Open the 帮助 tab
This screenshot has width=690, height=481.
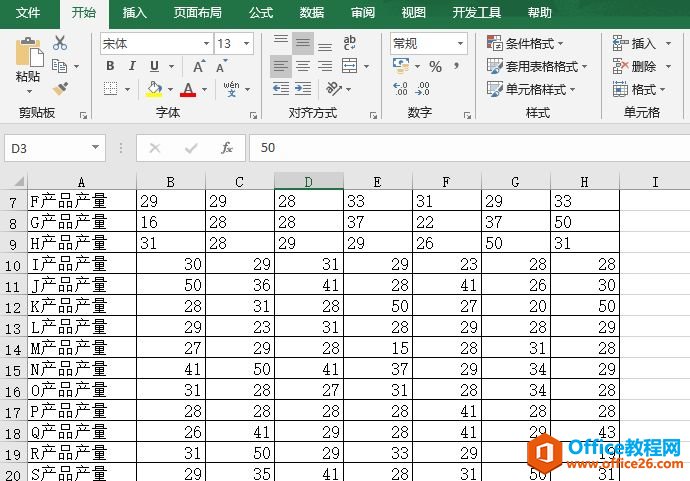click(540, 12)
